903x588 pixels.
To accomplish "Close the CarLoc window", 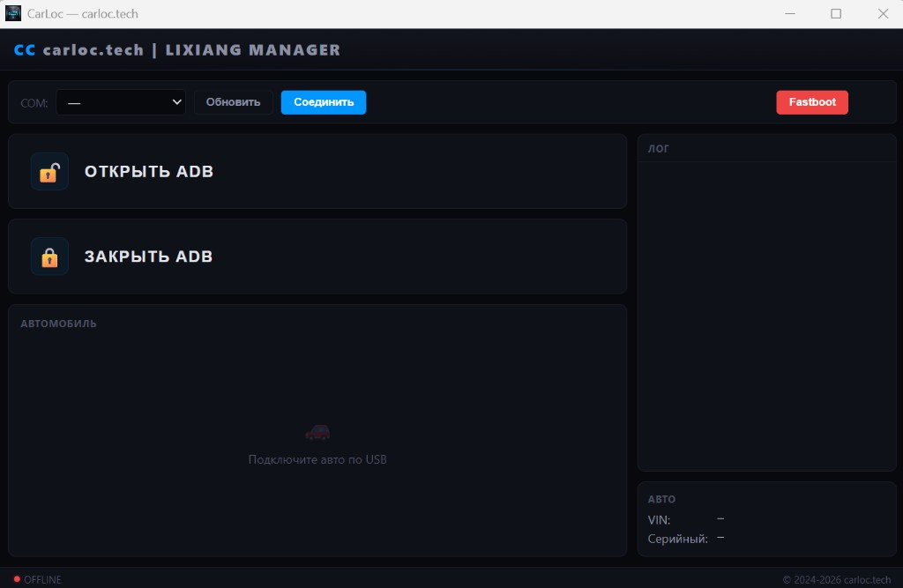I will (883, 13).
